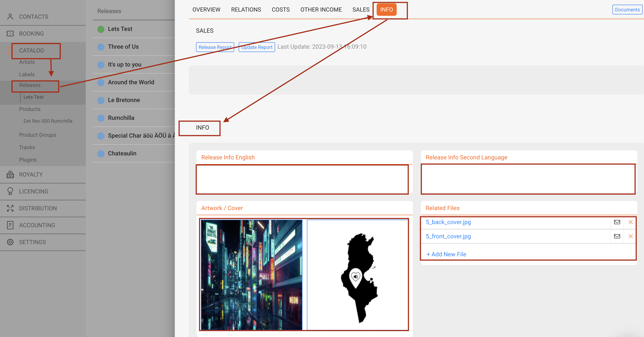644x337 pixels.
Task: Open the 5_back_cover.jpg file link
Action: pos(448,222)
